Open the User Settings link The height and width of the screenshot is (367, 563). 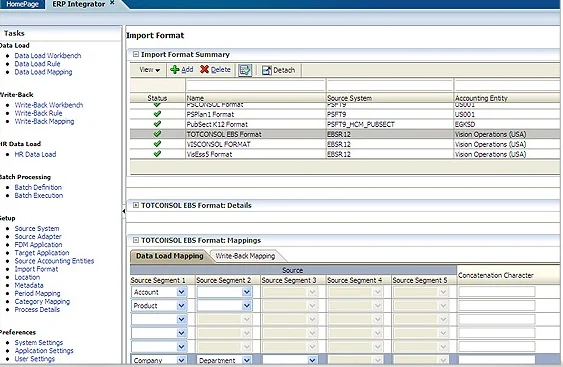[34, 359]
